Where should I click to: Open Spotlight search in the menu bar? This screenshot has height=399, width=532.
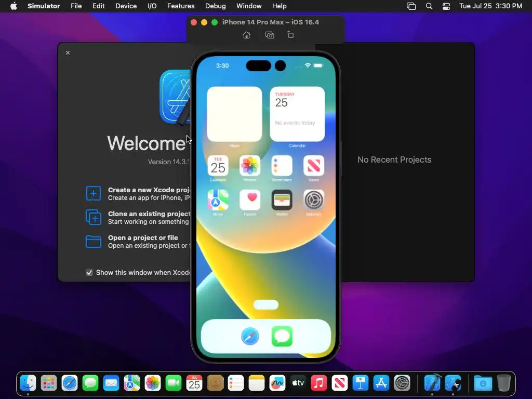(x=429, y=6)
